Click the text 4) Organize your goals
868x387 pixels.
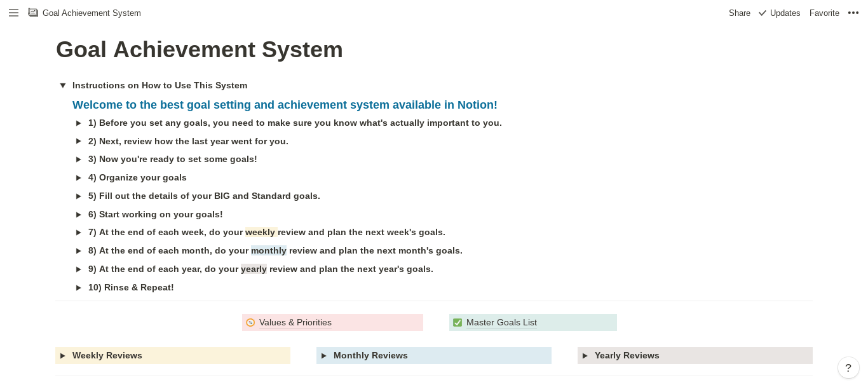click(x=137, y=178)
